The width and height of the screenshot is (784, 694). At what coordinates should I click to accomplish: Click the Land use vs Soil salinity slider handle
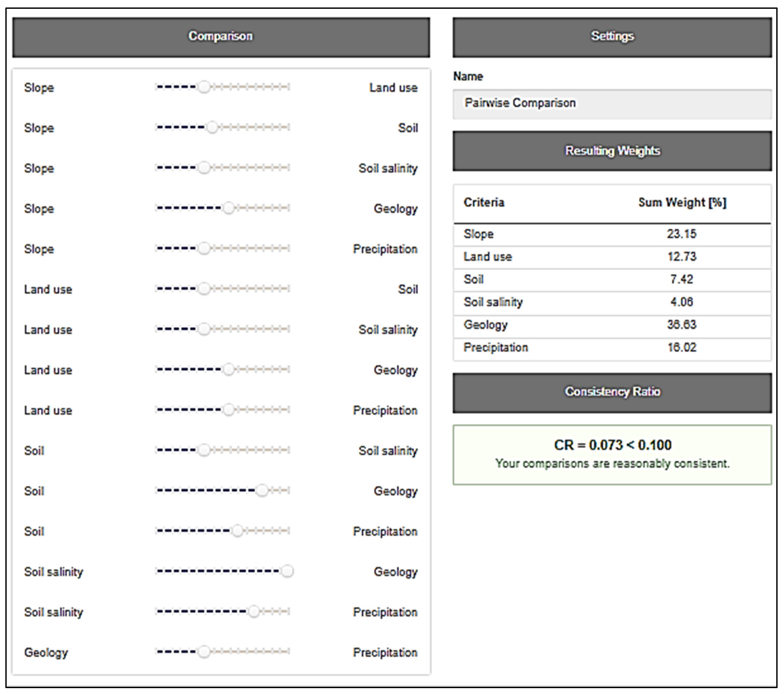[204, 329]
